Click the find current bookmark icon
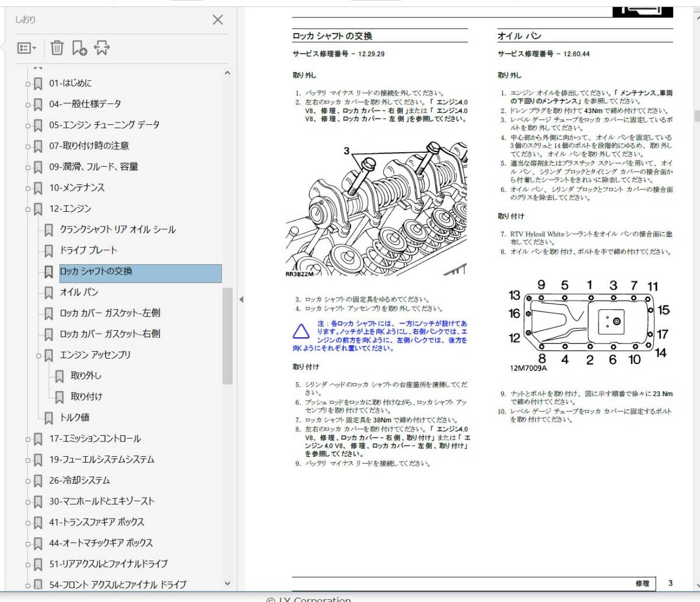700x602 pixels. tap(102, 48)
